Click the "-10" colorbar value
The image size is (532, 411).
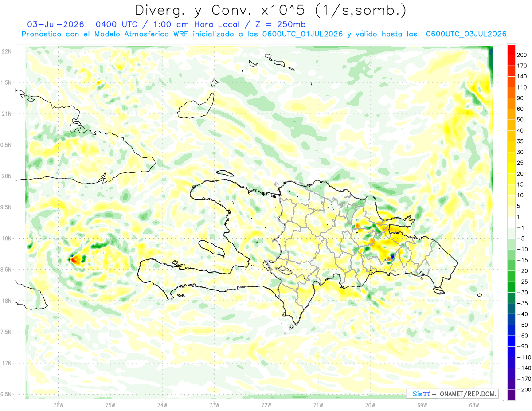pos(524,250)
